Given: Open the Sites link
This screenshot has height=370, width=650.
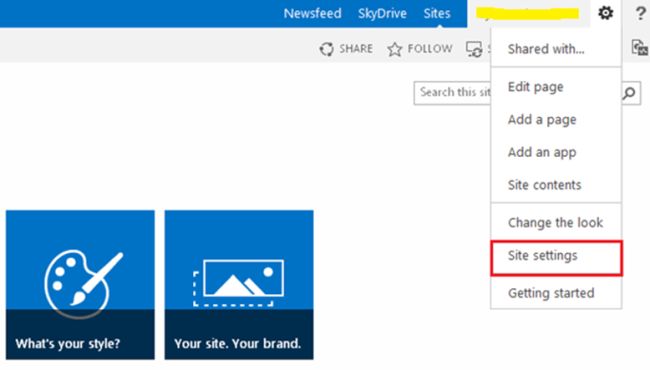Looking at the screenshot, I should tap(437, 13).
